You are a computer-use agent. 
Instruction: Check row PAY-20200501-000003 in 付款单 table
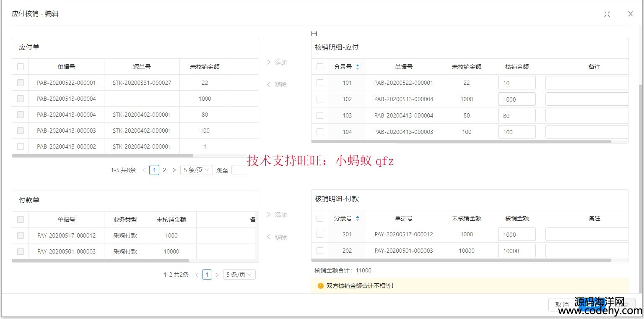point(21,251)
